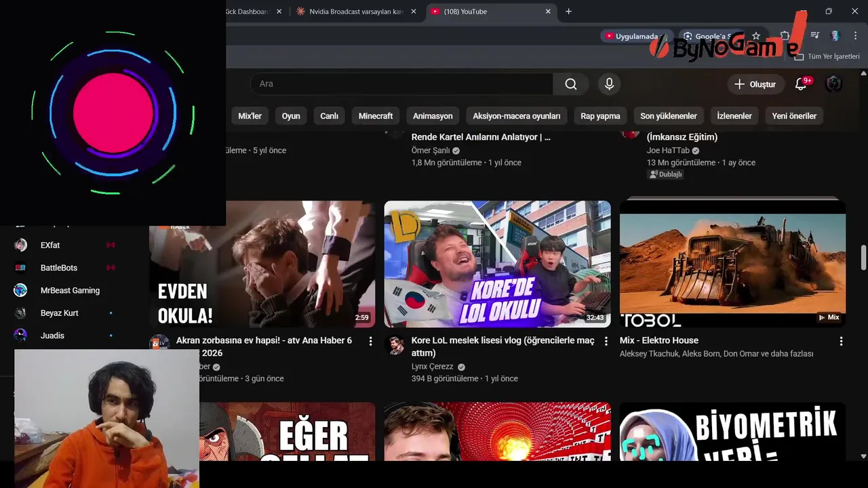Filter by Aksiyon-macera oyunları chip
This screenshot has height=488, width=868.
(517, 116)
